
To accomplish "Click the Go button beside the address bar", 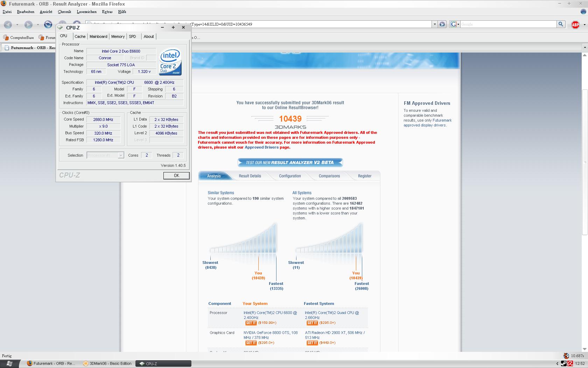I will [x=442, y=24].
